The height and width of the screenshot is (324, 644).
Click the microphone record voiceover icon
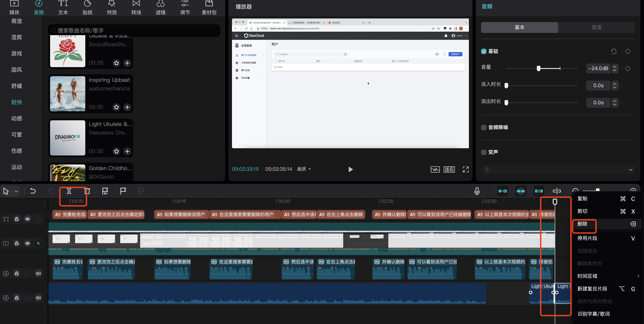[x=477, y=191]
